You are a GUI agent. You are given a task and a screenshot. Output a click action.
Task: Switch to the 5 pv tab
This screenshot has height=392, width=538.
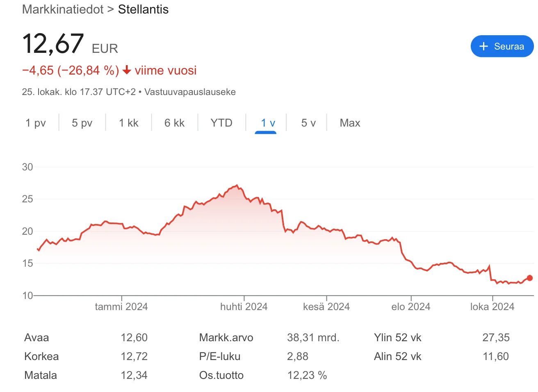(x=82, y=123)
